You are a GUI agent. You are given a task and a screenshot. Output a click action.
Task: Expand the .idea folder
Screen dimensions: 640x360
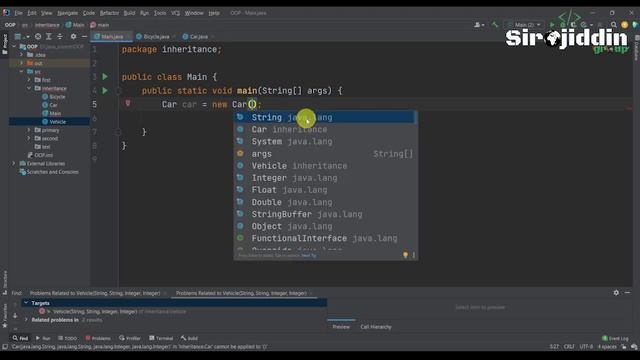(x=22, y=55)
